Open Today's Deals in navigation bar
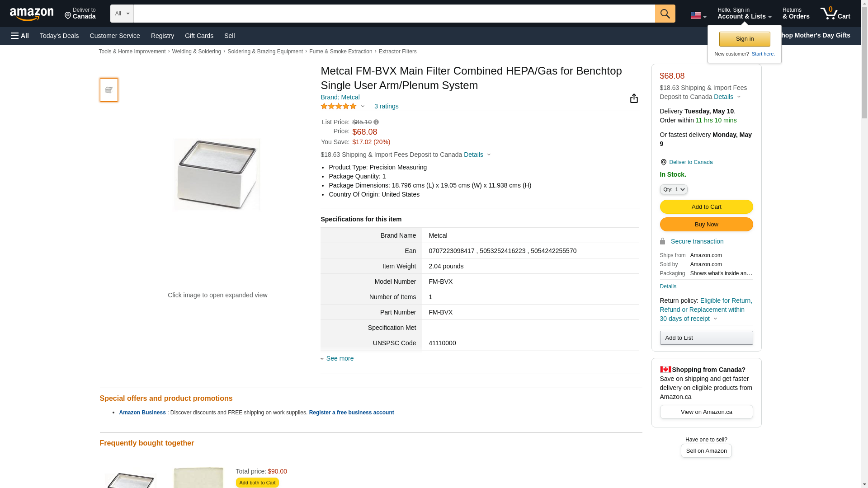Screen dimensions: 868x488 (59, 36)
